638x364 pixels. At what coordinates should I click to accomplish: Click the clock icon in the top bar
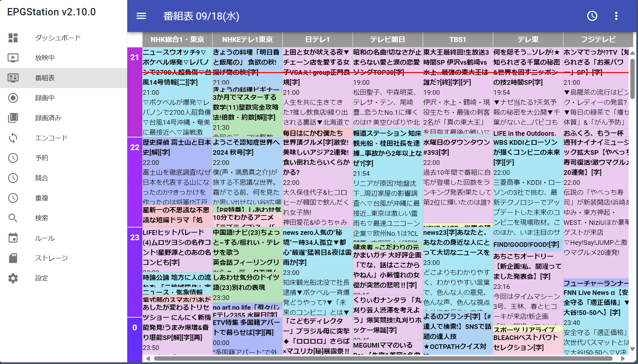[592, 16]
